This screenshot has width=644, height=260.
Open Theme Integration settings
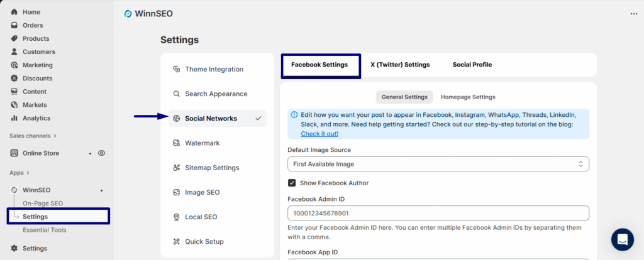click(x=217, y=69)
